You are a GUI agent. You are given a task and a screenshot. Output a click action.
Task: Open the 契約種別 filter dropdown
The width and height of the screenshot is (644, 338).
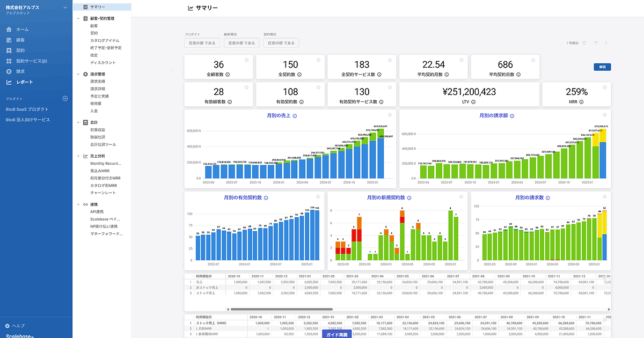(x=281, y=43)
